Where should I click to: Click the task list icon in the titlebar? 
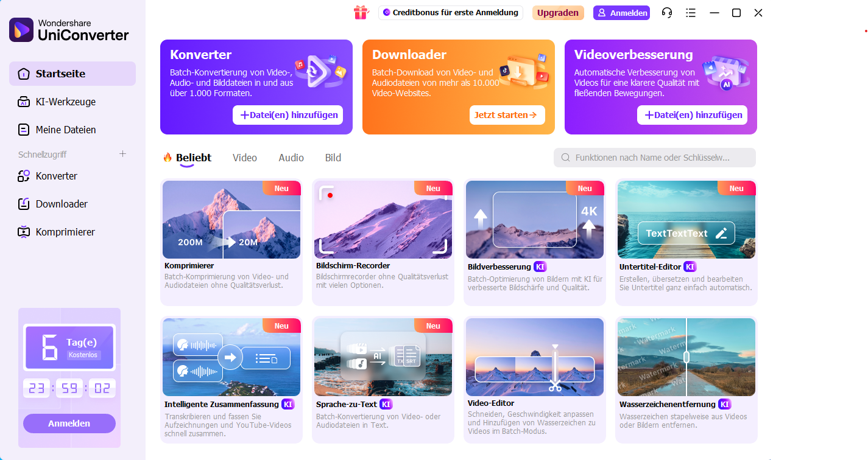click(691, 12)
